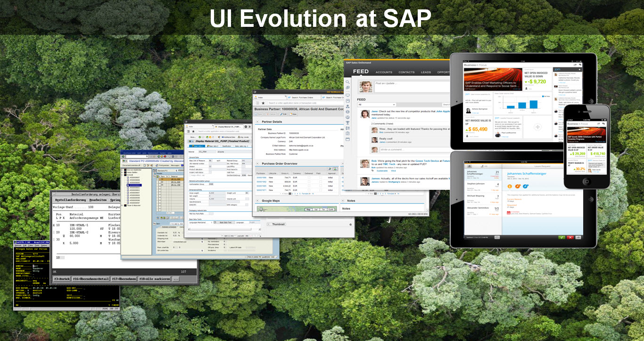This screenshot has width=644, height=341.
Task: Click the speech bubble icon in Sales OnDemand sidebar
Action: [x=347, y=95]
